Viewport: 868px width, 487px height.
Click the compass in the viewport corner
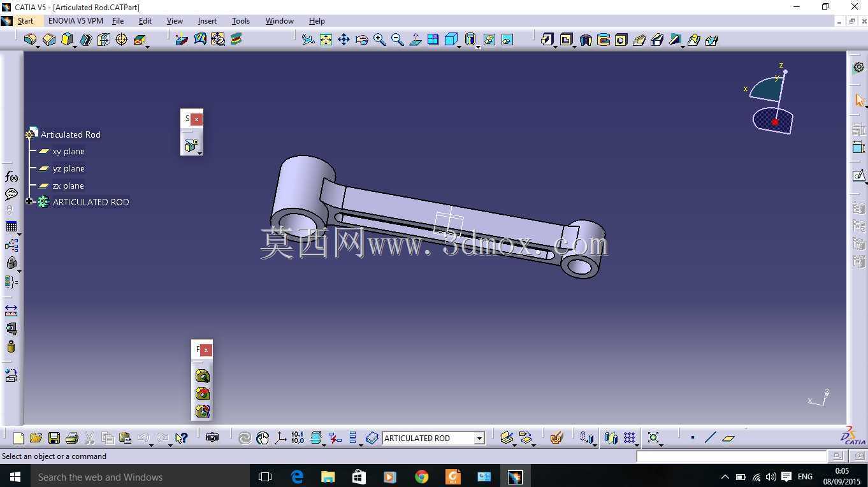(x=772, y=100)
